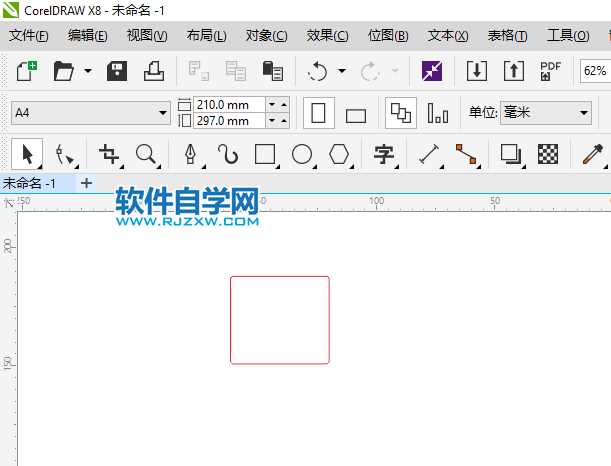Select the Polygon tool
The height and width of the screenshot is (466, 611).
pos(340,154)
